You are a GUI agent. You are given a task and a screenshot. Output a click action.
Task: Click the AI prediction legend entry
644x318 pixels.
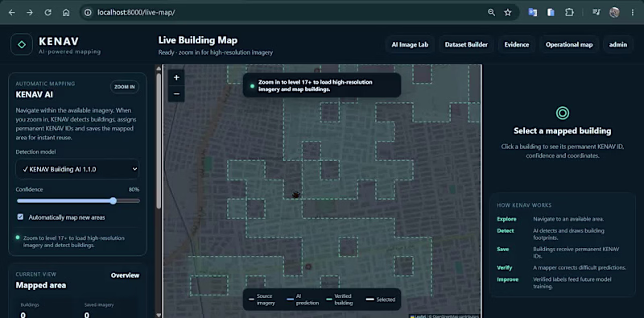click(303, 299)
